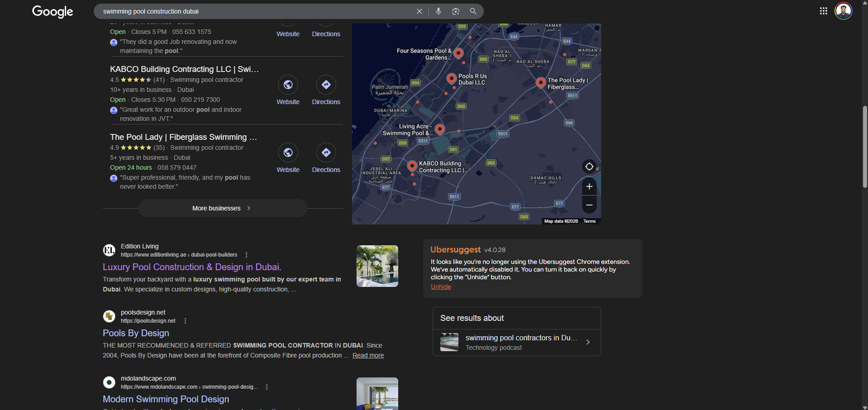This screenshot has height=410, width=868.
Task: Open Website text link for top listing
Action: point(288,34)
